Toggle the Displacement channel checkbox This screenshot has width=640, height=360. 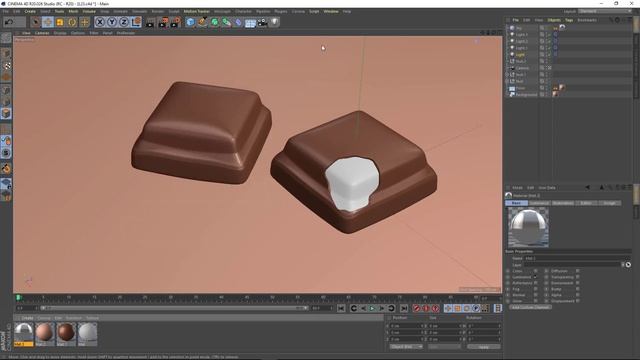578,301
